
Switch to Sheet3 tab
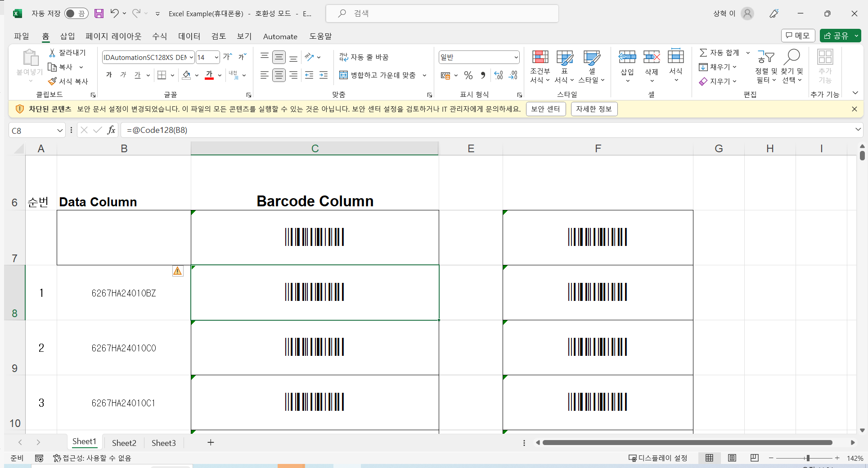click(163, 443)
